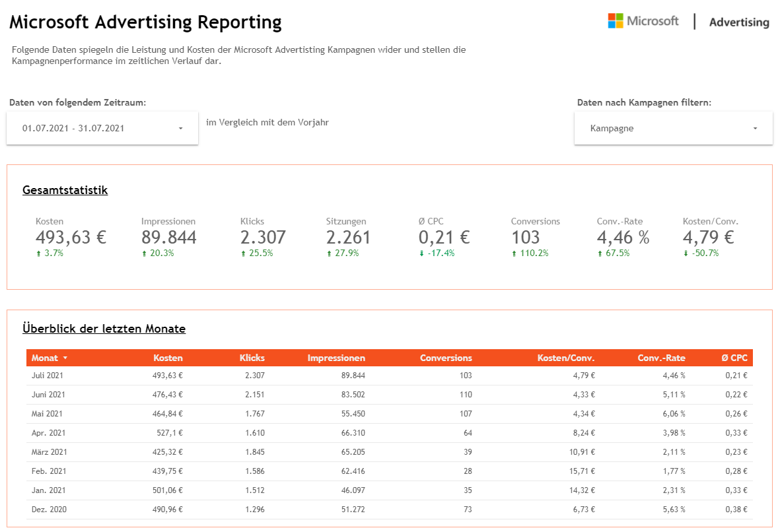Click the 1.767 Klicks cell for Mai
Screen dimensions: 778x532
pos(255,413)
